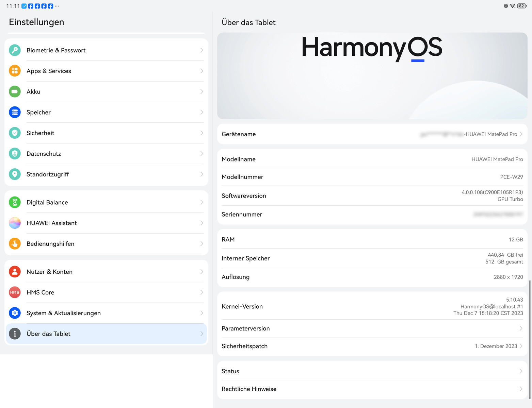Open Rechtliche Hinweise

tap(372, 389)
